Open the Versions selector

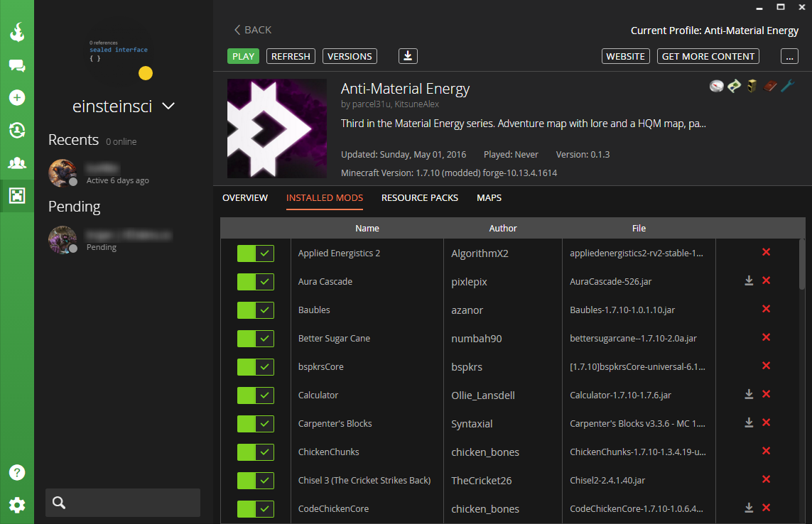point(350,56)
